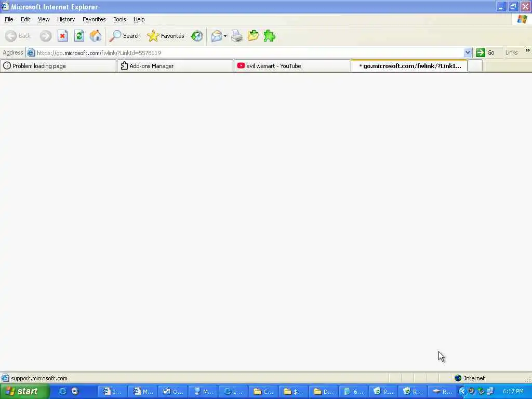This screenshot has height=399, width=532.
Task: Switch to the taskbar item labeled L...
Action: [233, 392]
